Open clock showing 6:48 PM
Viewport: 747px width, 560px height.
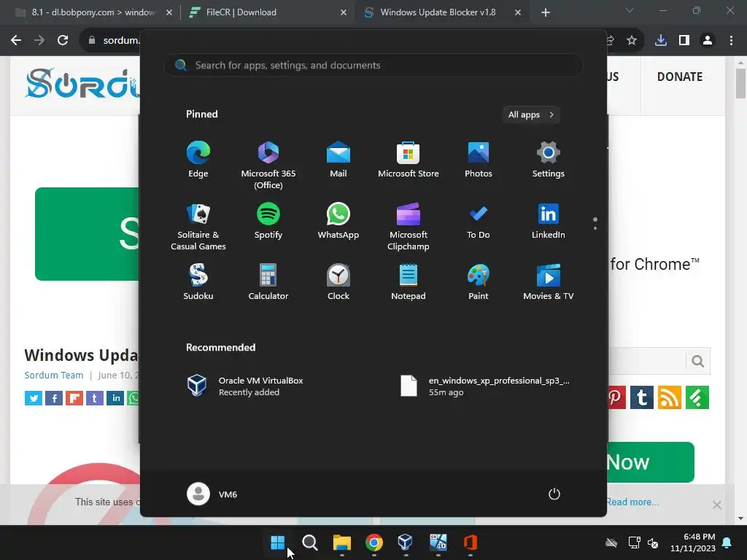[693, 542]
